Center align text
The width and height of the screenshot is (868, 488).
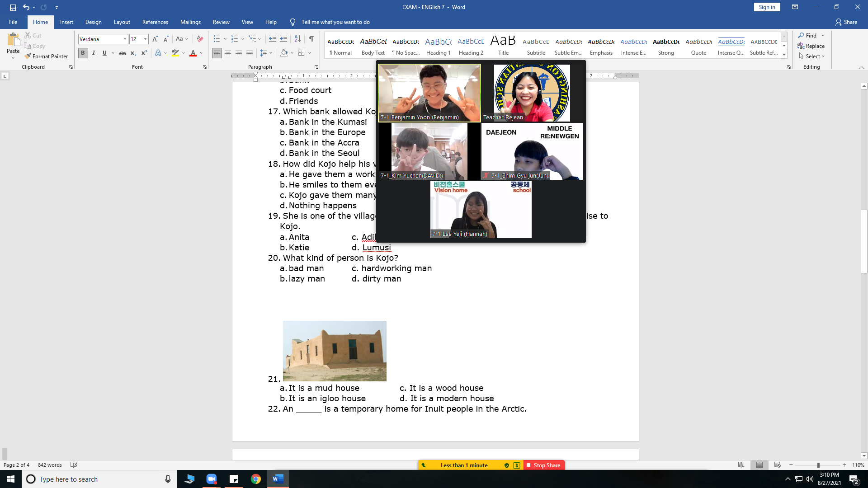click(228, 53)
